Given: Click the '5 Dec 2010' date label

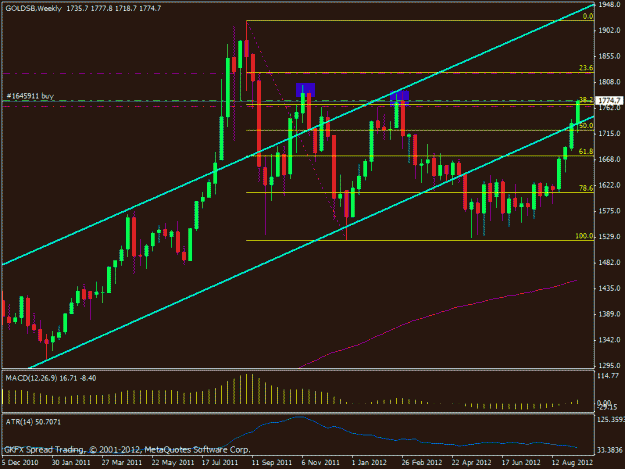Looking at the screenshot, I should (20, 463).
